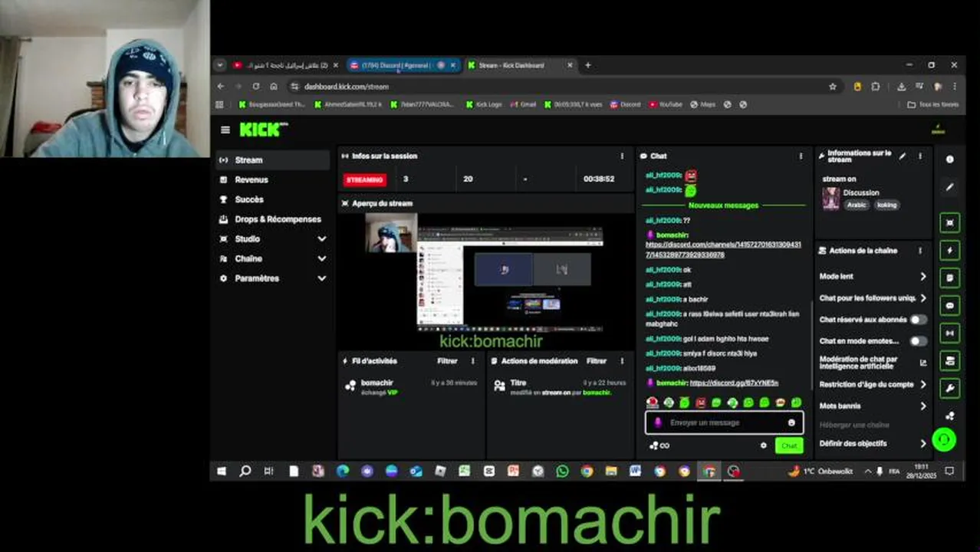
Task: Open the Kick Logo bookmark
Action: 483,104
